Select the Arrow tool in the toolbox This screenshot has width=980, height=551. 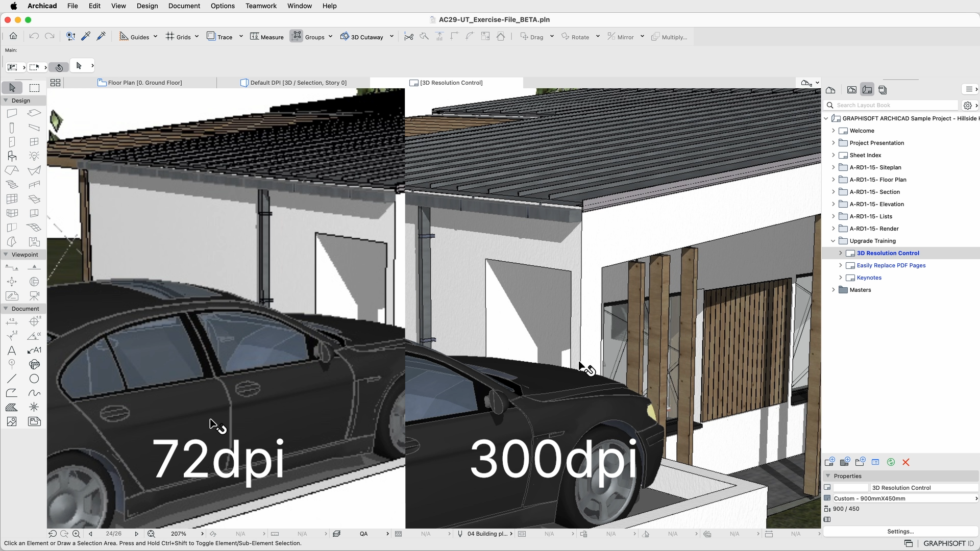point(12,88)
